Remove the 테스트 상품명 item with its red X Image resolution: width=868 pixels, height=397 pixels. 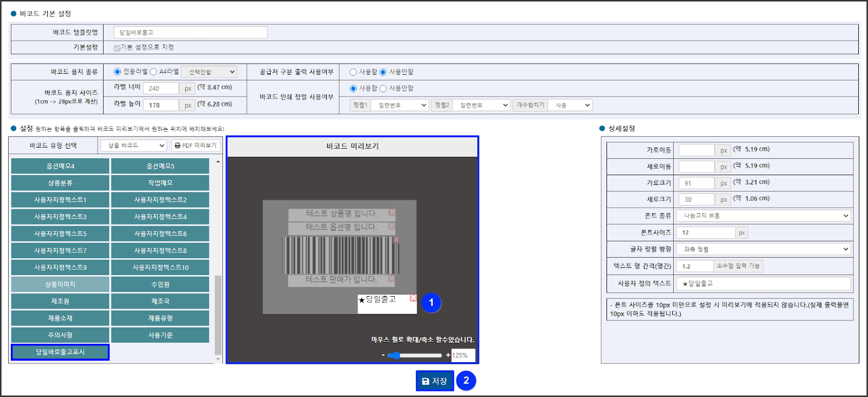(392, 213)
